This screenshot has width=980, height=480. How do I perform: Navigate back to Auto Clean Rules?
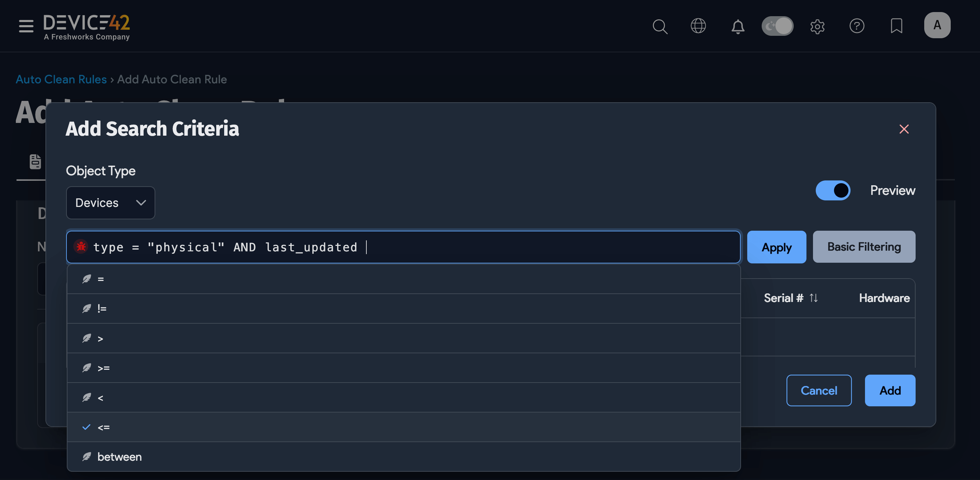(61, 79)
